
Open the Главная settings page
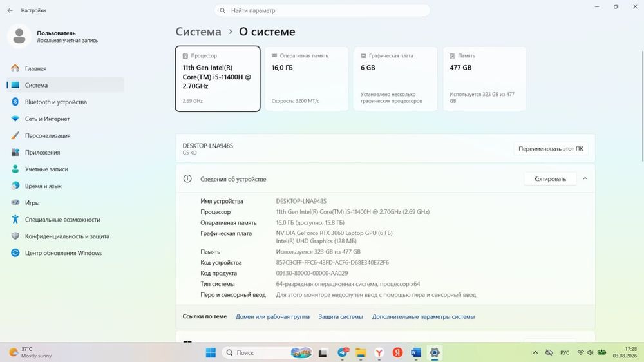[65, 68]
